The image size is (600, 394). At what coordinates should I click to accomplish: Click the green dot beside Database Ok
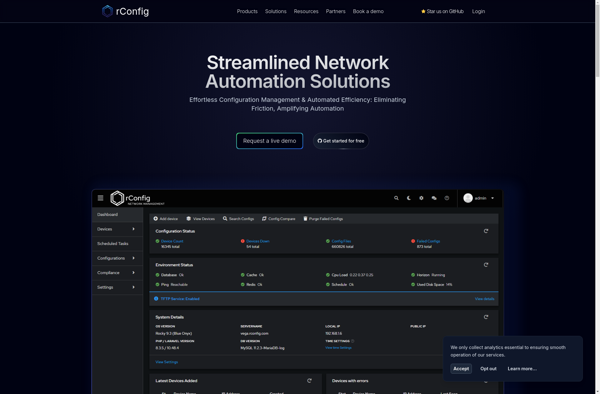click(157, 275)
